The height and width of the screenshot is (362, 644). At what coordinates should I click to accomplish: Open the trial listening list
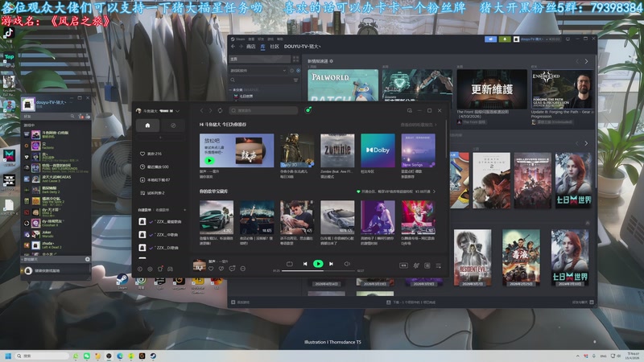pos(152,193)
